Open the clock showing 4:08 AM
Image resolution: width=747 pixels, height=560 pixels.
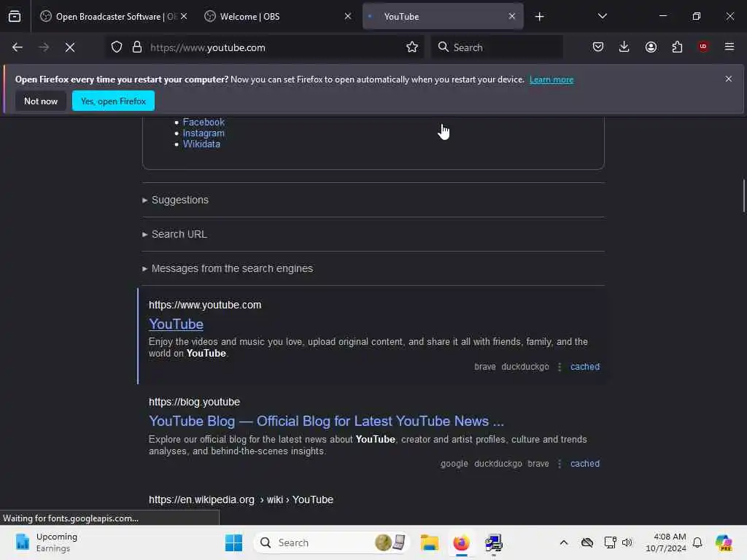pyautogui.click(x=665, y=542)
